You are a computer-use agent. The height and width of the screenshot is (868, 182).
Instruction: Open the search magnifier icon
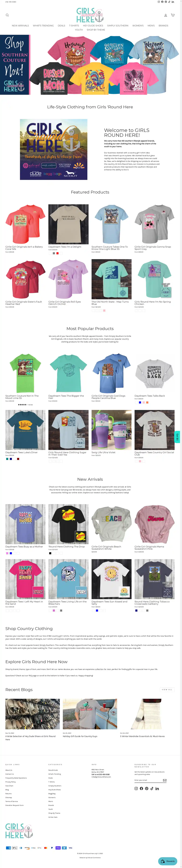click(7, 15)
